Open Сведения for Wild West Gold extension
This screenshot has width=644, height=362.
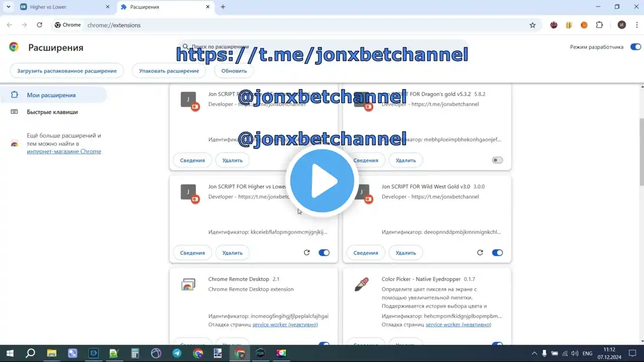click(x=366, y=253)
